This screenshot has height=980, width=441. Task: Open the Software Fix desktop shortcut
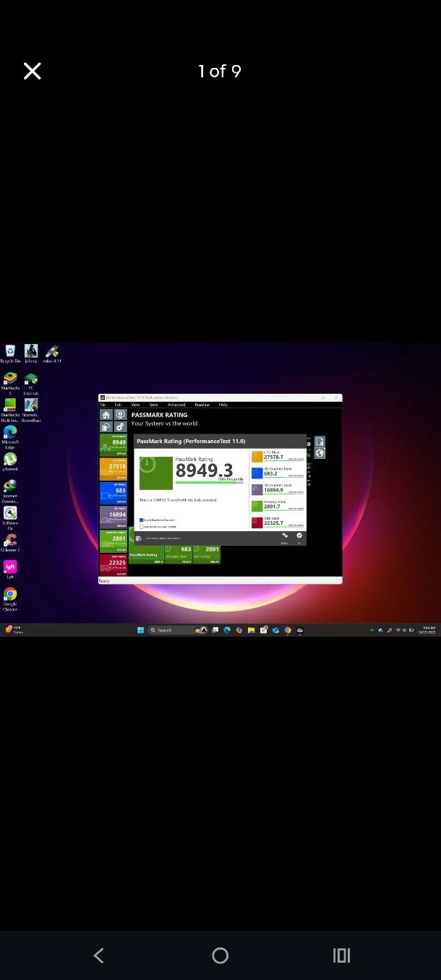tap(10, 517)
